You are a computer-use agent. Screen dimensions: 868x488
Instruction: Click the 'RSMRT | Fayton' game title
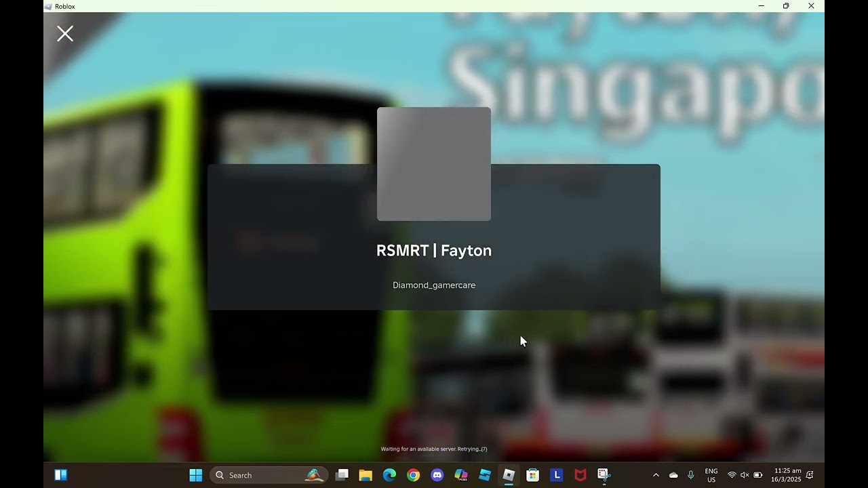click(x=434, y=251)
